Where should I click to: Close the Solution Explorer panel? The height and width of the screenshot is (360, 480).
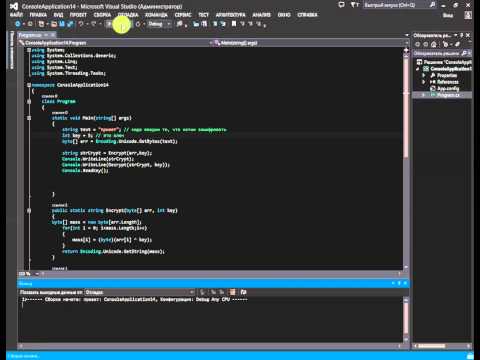pyautogui.click(x=468, y=35)
